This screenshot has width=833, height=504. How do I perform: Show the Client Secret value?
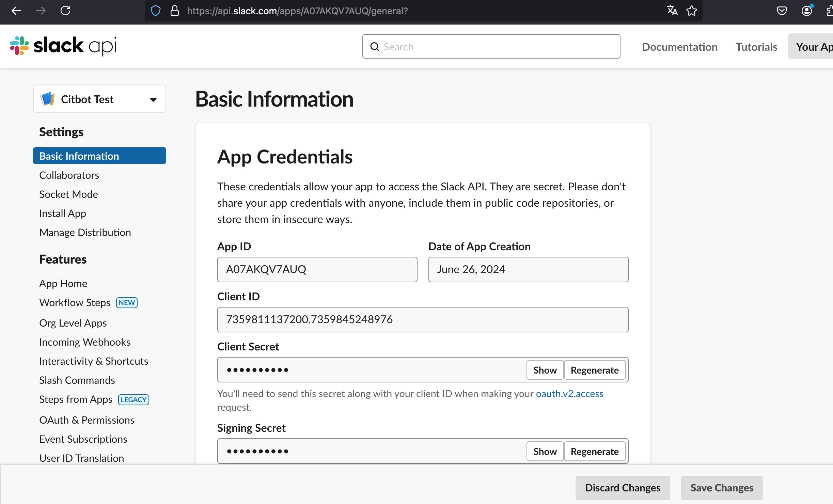click(x=545, y=370)
